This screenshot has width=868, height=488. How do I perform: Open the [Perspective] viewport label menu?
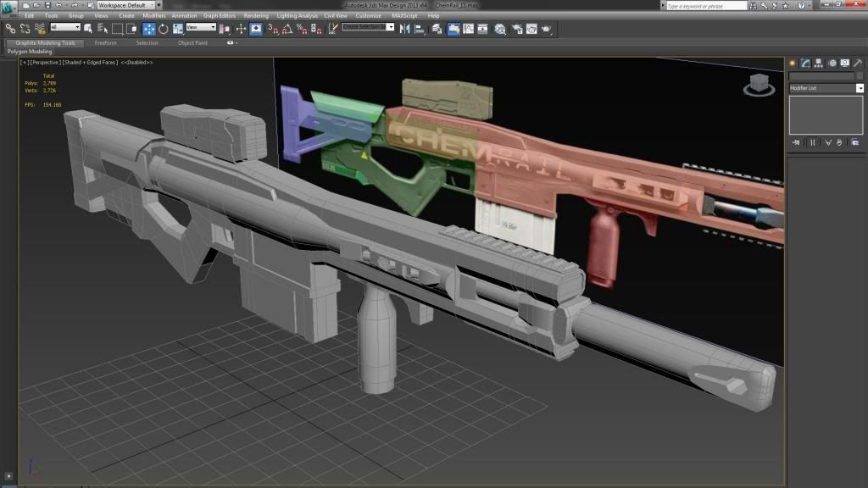tap(45, 63)
